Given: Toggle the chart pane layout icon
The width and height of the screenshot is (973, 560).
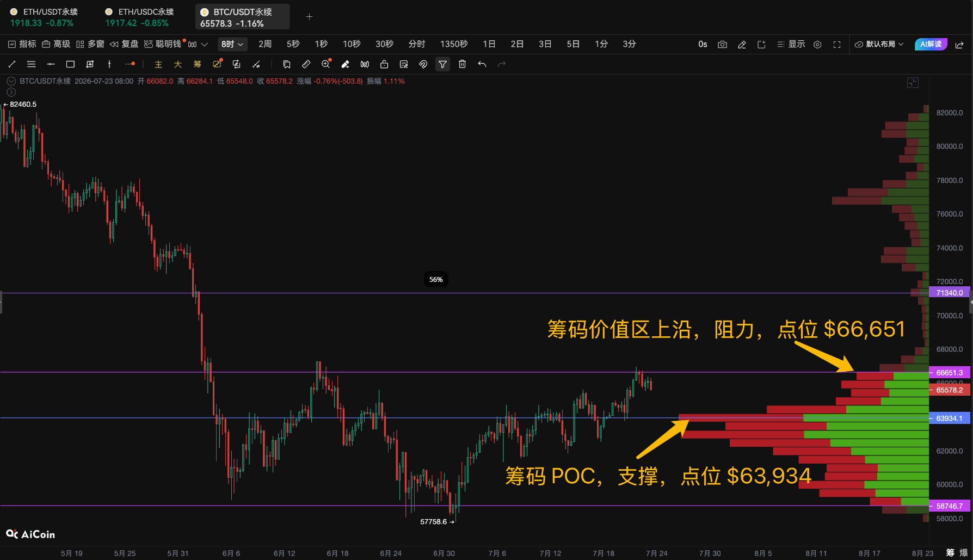Looking at the screenshot, I should click(x=913, y=83).
